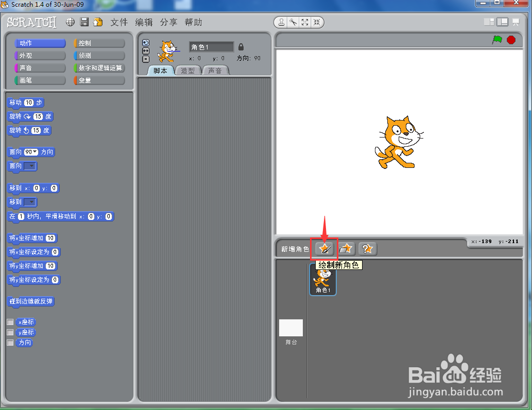Select the 画笔 block category
This screenshot has height=410, width=532.
point(40,80)
